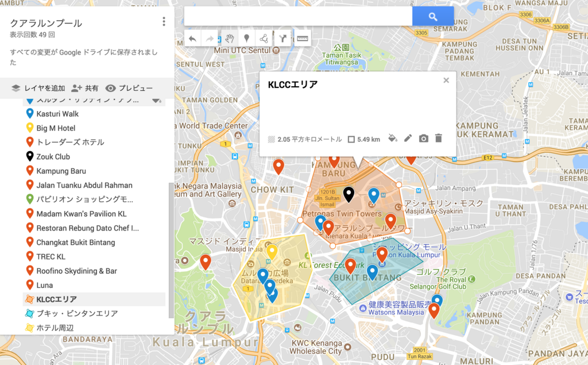Click the eye icon beside プレビュー

click(110, 89)
